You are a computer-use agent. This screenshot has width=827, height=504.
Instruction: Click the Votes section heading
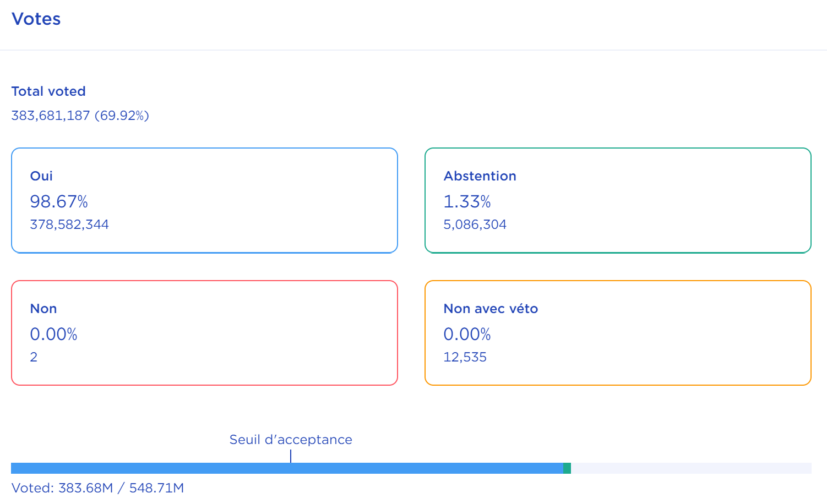36,19
